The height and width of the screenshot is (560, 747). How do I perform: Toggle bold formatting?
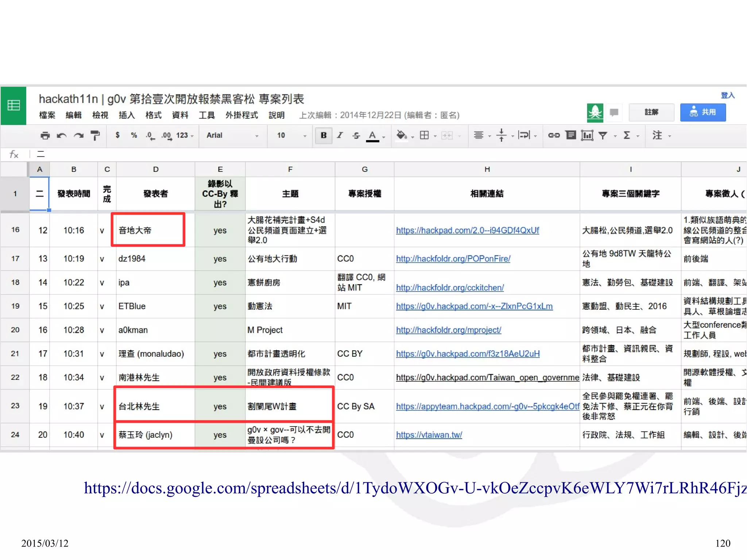[x=324, y=135]
